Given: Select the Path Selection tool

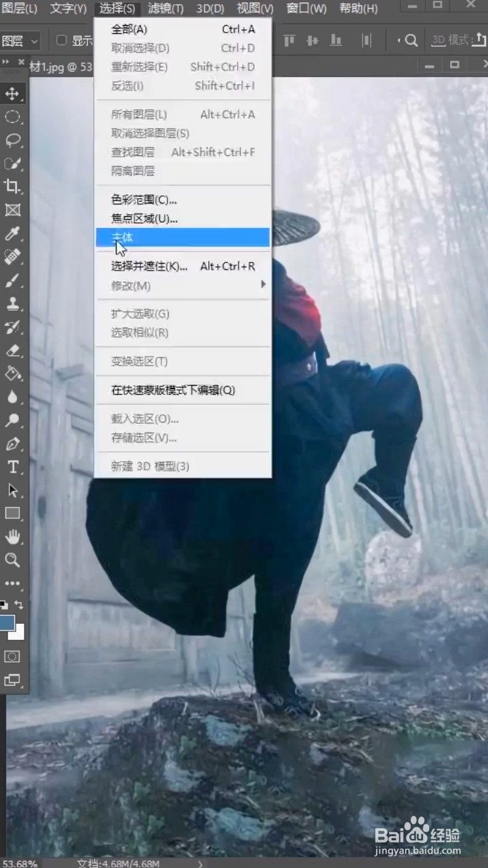Looking at the screenshot, I should (13, 490).
